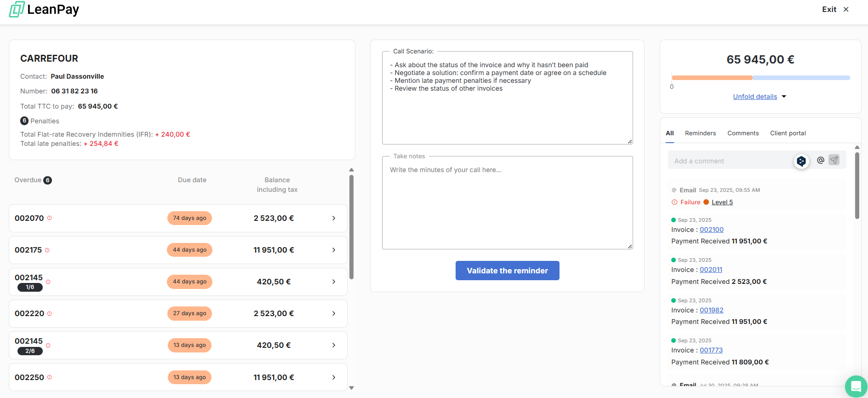Click the Exit button text
Image resolution: width=868 pixels, height=398 pixels.
coord(829,9)
